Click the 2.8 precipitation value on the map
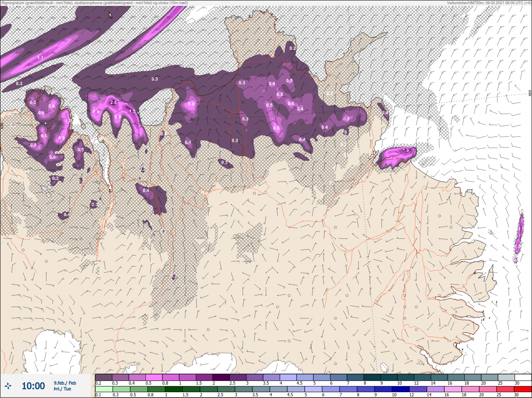Image resolution: width=532 pixels, height=398 pixels. pos(113,102)
